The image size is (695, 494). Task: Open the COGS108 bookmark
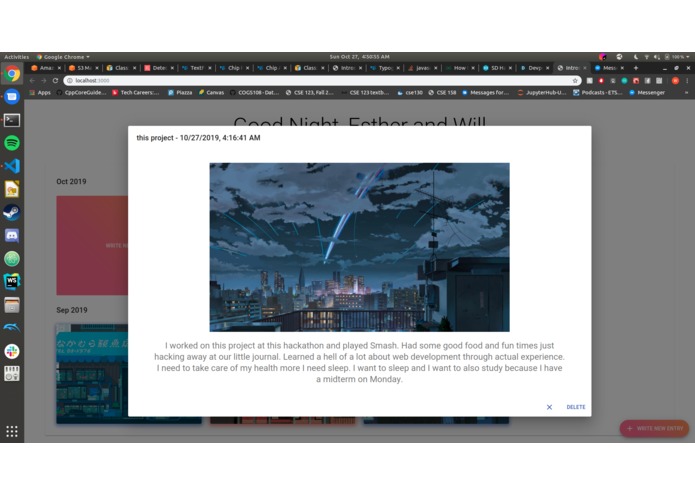254,93
